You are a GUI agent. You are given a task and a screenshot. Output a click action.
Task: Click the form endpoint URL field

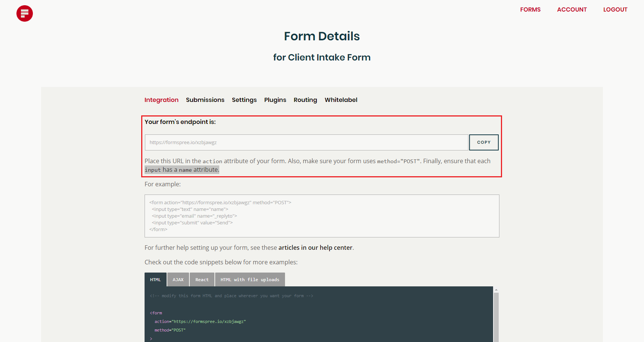306,142
